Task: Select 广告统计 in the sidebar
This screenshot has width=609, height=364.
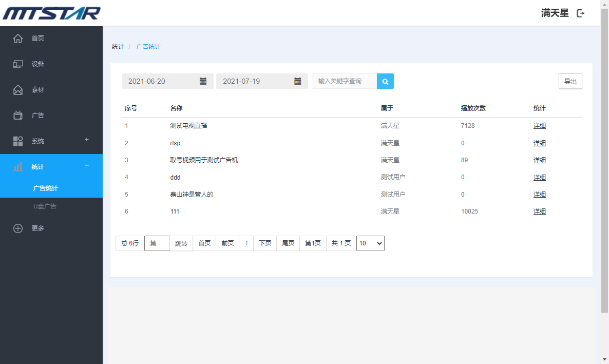Action: coord(45,188)
